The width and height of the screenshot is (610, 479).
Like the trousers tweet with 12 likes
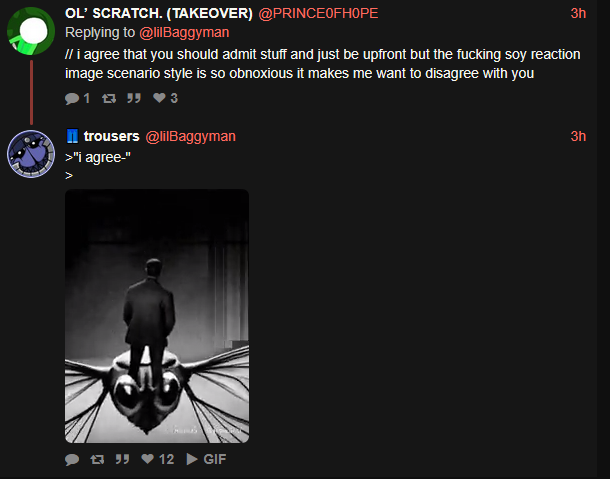coord(158,459)
